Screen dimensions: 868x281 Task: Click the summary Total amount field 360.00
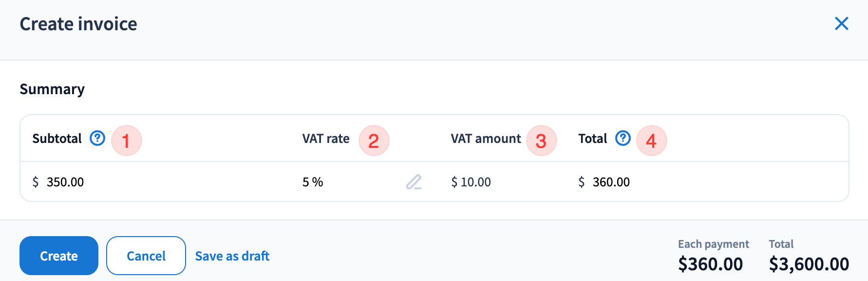click(611, 182)
